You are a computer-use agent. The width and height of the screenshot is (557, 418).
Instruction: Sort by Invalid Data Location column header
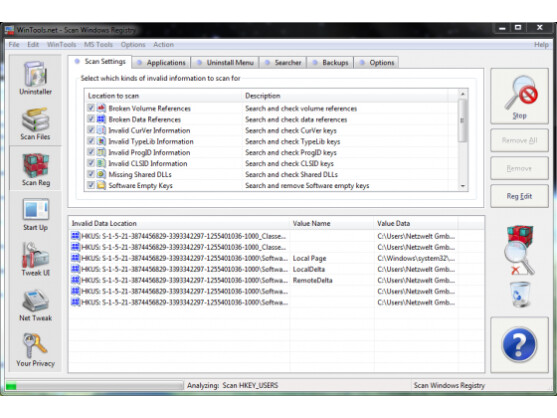[179, 223]
